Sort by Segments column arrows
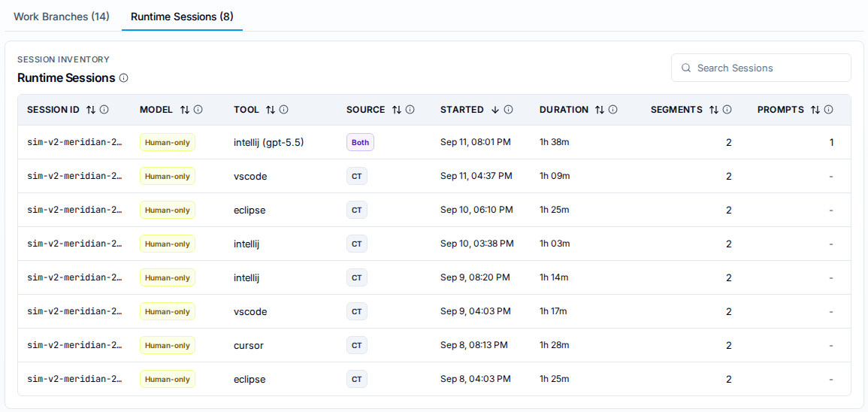Viewport: 868px width, 412px height. pos(714,110)
